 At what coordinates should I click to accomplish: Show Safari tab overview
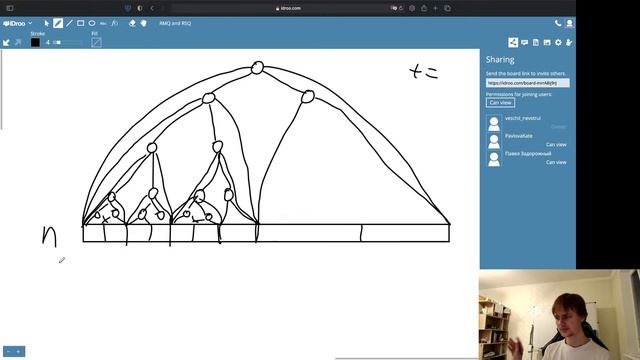[447, 8]
